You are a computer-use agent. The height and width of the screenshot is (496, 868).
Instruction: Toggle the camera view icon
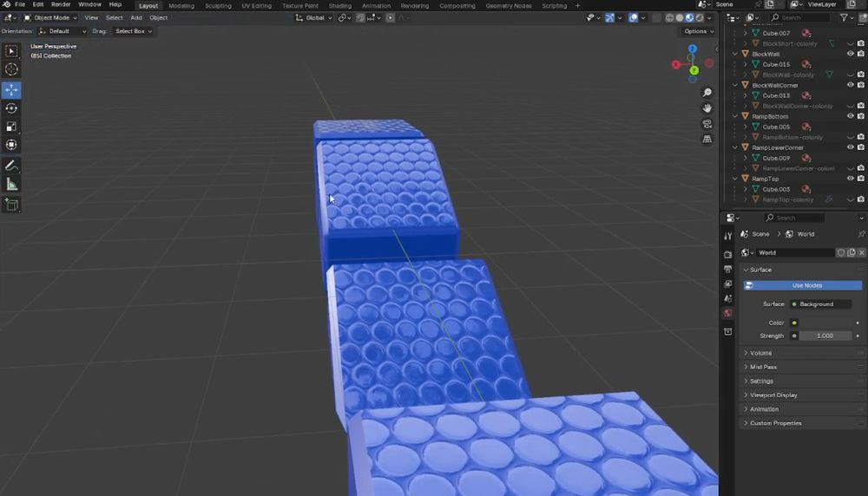(x=707, y=124)
